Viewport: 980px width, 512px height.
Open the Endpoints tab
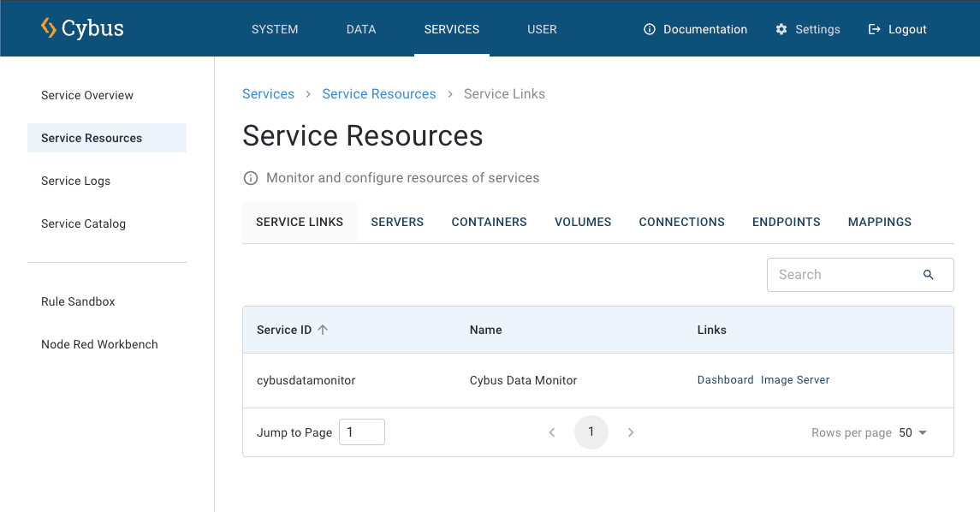click(786, 222)
